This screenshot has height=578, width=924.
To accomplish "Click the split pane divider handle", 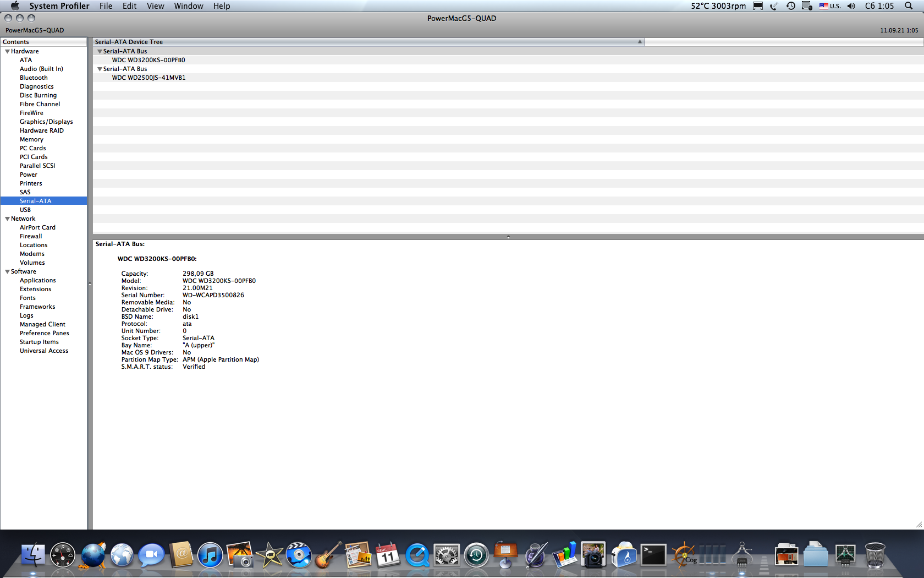I will pyautogui.click(x=508, y=237).
